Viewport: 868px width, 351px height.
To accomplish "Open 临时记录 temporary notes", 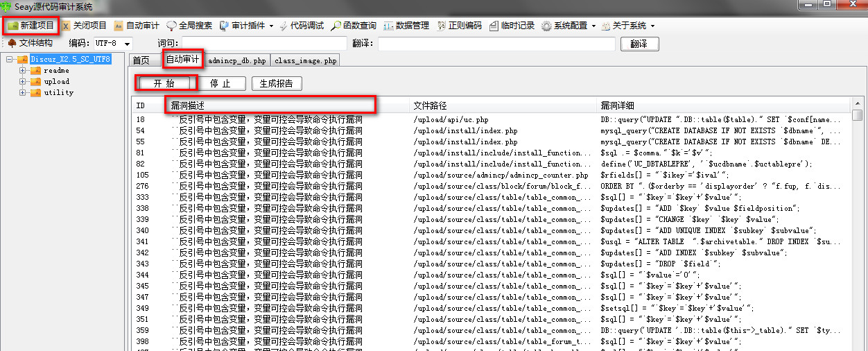I will (512, 26).
